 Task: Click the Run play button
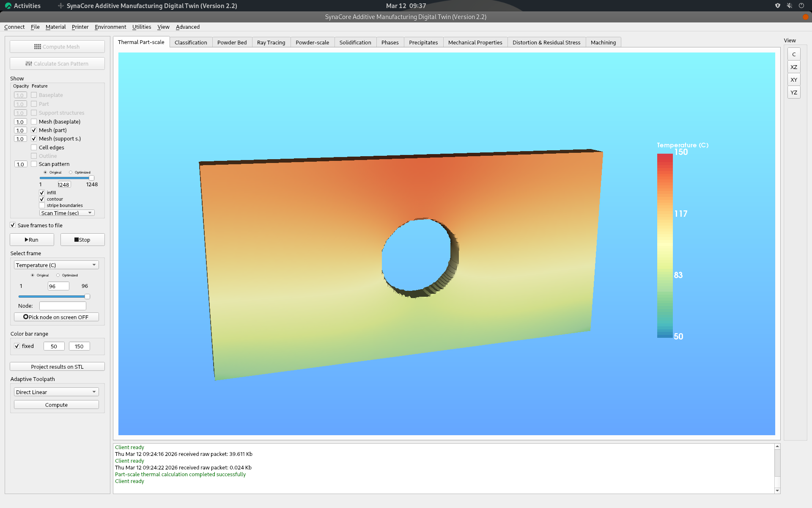[32, 240]
